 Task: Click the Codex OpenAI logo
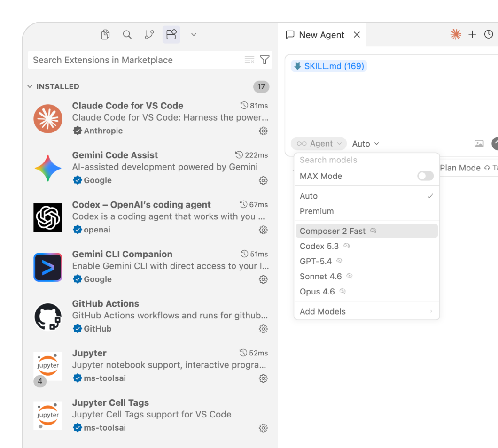point(48,218)
